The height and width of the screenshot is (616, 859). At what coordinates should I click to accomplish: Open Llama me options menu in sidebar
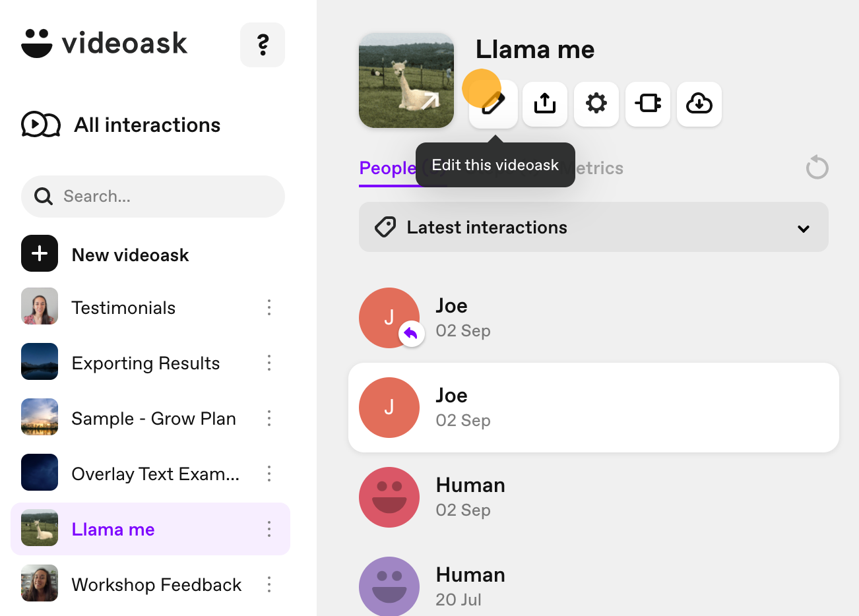(x=269, y=529)
